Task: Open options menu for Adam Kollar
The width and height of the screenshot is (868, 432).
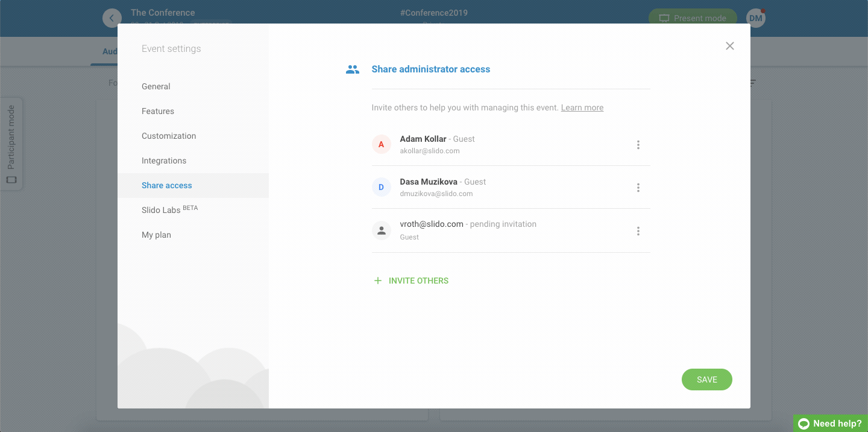Action: point(638,145)
